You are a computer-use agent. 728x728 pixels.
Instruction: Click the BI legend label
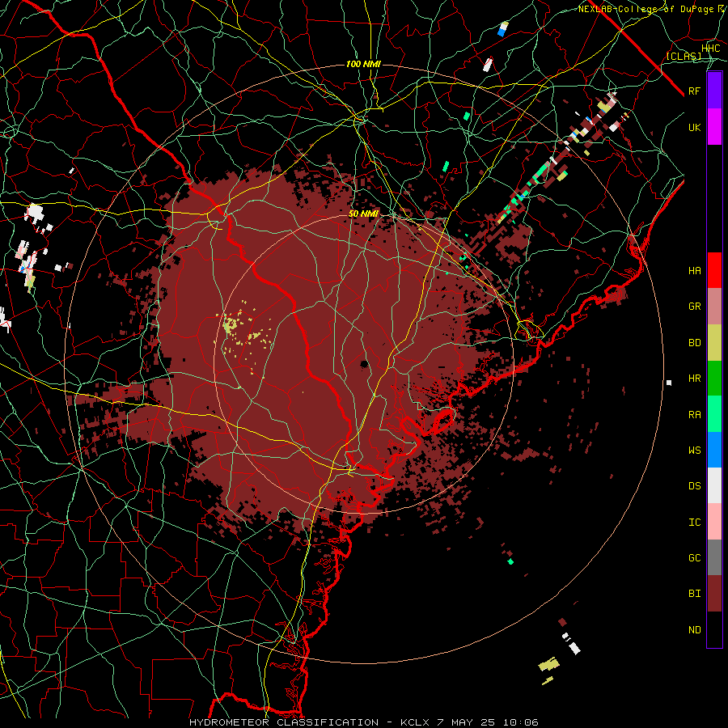[694, 594]
